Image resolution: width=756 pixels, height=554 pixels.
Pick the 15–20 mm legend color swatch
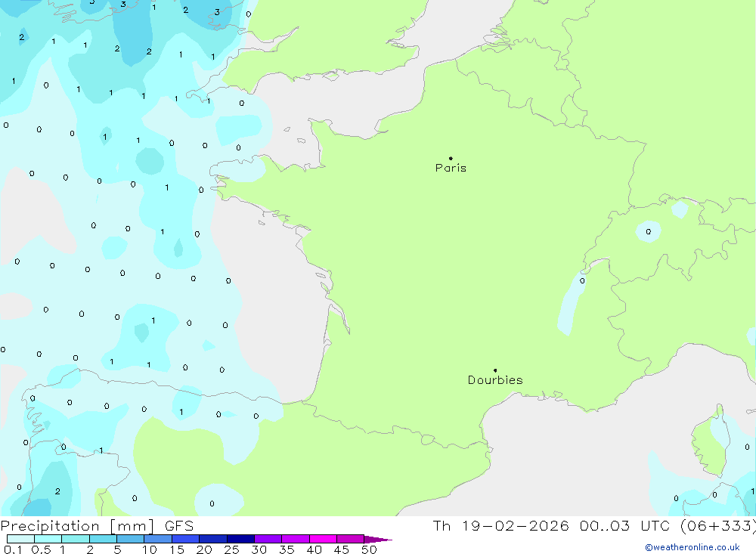pos(186,539)
